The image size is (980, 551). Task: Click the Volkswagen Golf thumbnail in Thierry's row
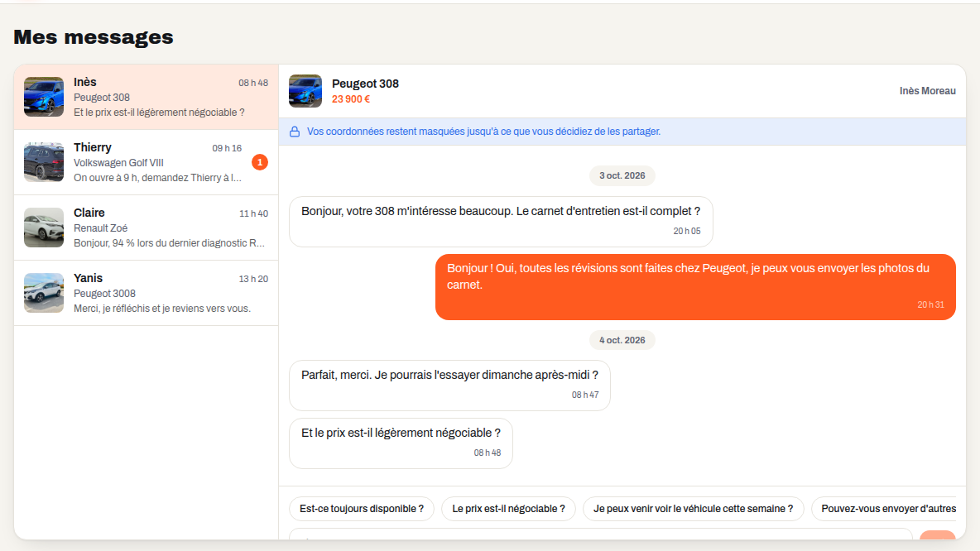[x=44, y=162]
